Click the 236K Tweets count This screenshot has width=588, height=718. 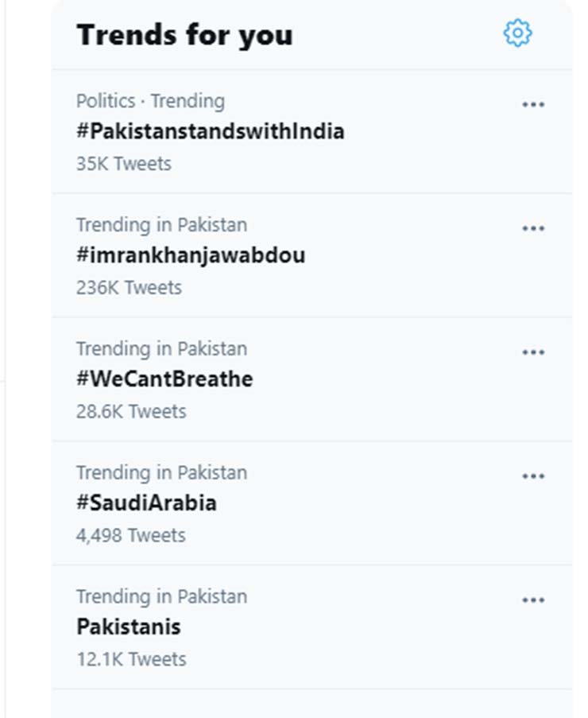tap(129, 288)
